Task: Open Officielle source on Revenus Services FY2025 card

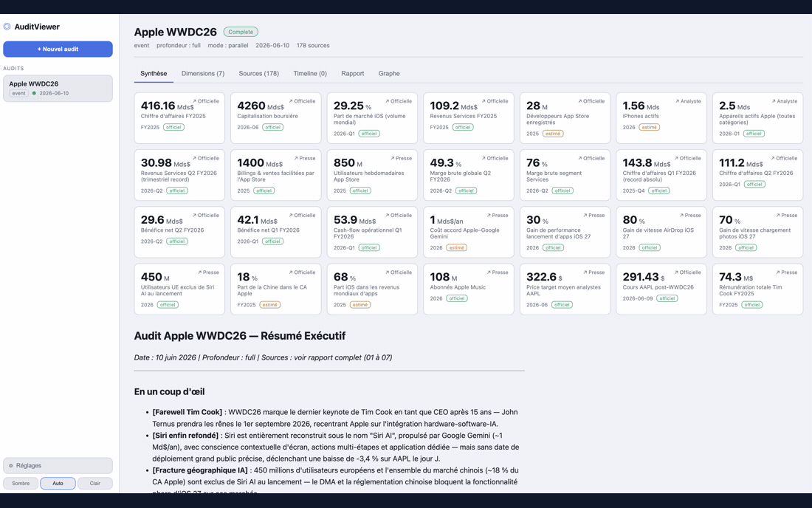Action: [x=495, y=101]
